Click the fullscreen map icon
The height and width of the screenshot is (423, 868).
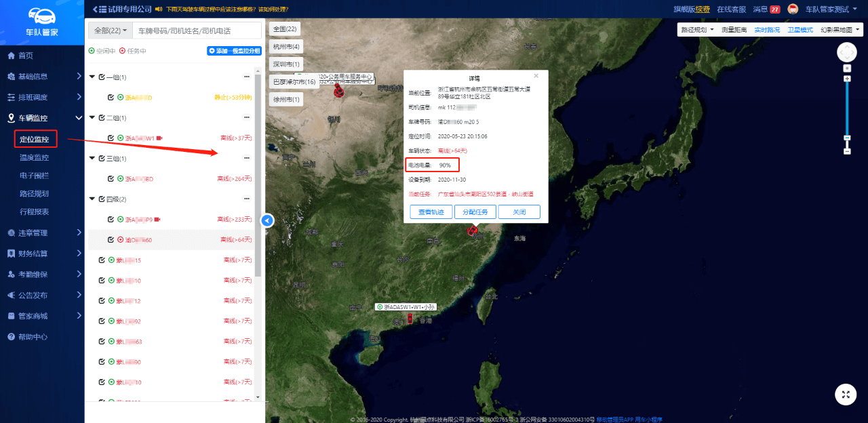845,395
